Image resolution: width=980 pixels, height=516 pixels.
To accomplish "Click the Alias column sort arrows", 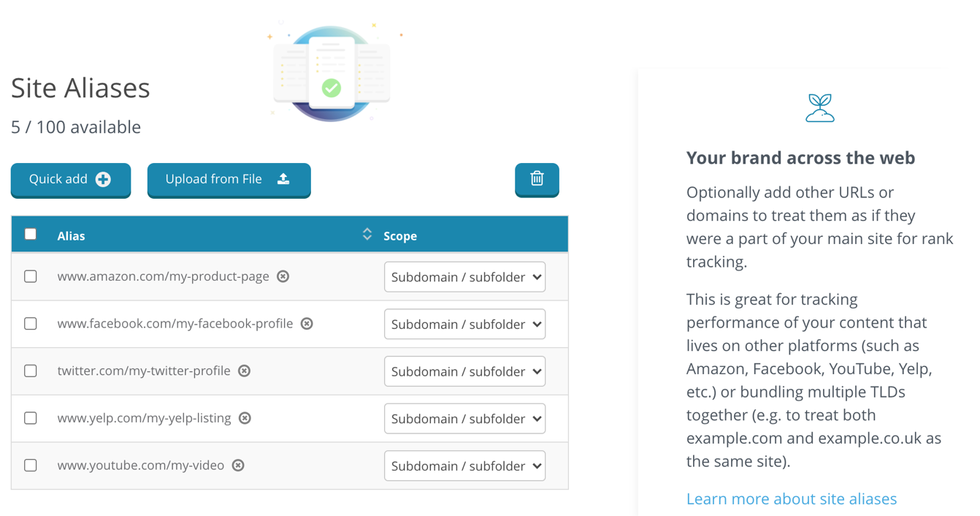I will pyautogui.click(x=367, y=235).
